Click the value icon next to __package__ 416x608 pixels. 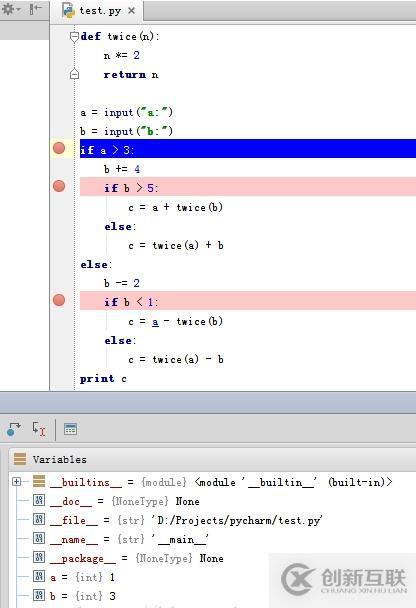[39, 557]
